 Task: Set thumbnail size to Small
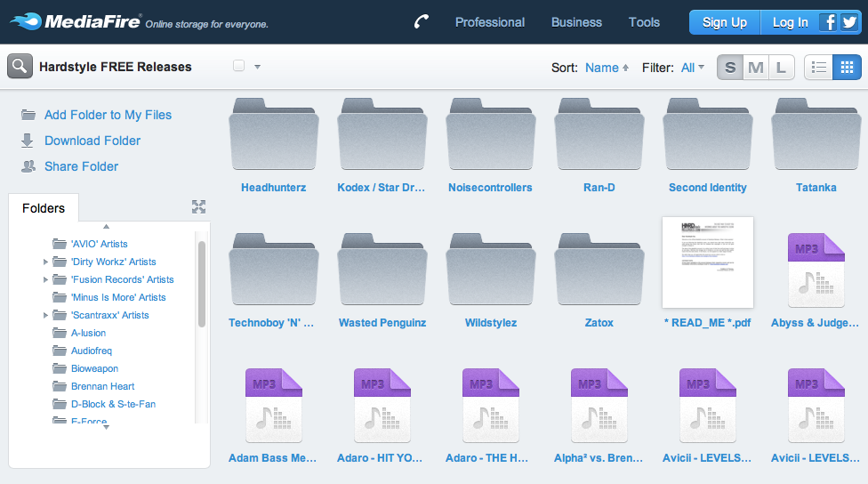click(x=730, y=68)
